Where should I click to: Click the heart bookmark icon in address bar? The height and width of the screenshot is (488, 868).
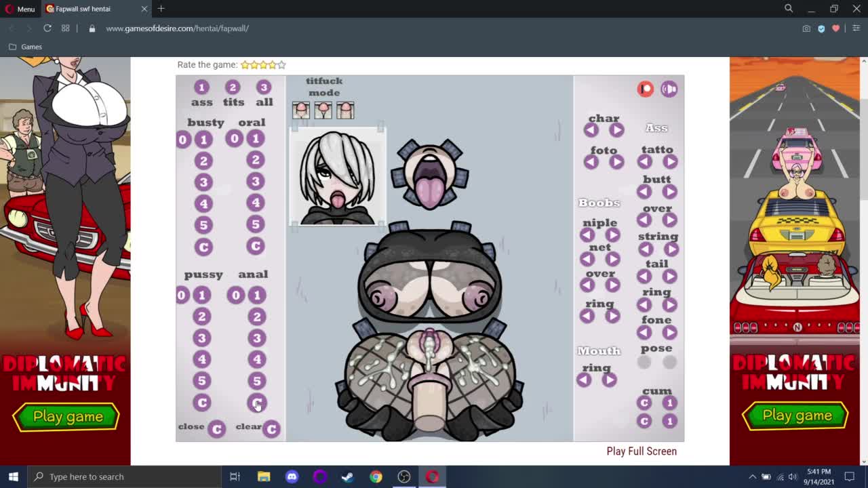coord(835,28)
